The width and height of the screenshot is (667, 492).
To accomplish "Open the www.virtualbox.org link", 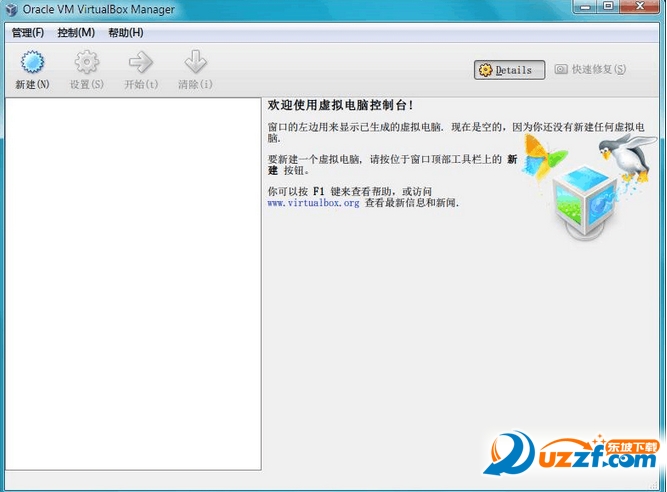I will (314, 203).
